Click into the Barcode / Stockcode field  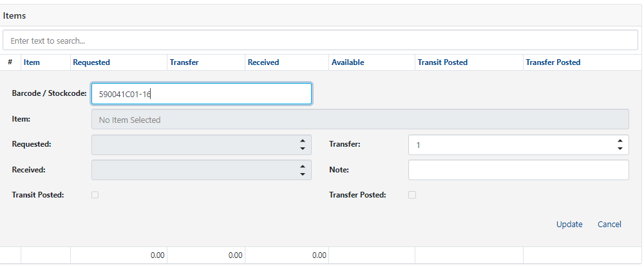(x=202, y=94)
